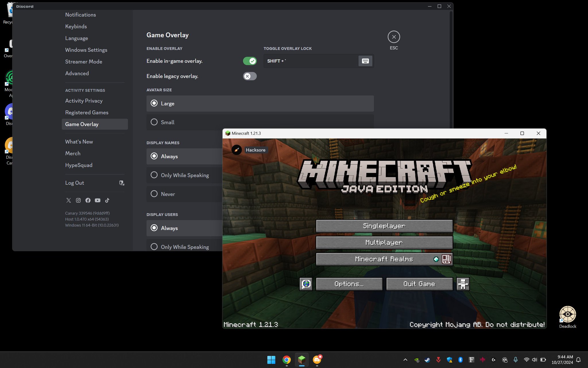Image resolution: width=588 pixels, height=368 pixels.
Task: Click Singleplayer in Minecraft
Action: point(384,226)
